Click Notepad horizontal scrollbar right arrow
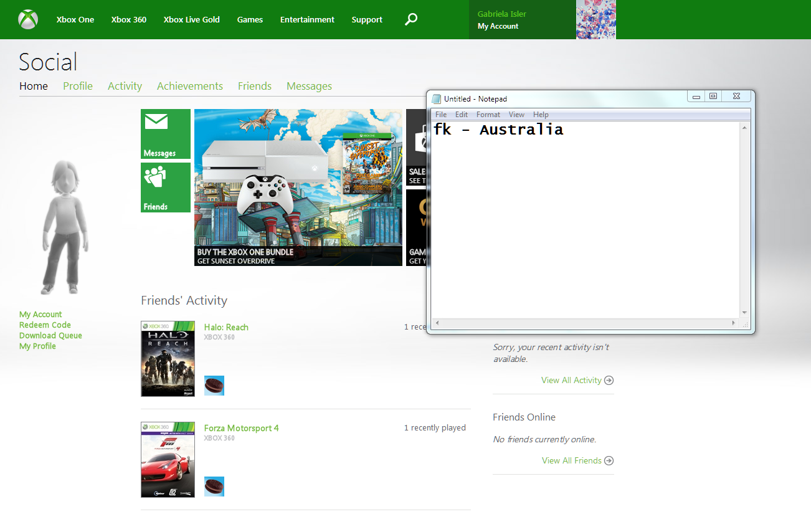The width and height of the screenshot is (811, 532). pyautogui.click(x=734, y=323)
